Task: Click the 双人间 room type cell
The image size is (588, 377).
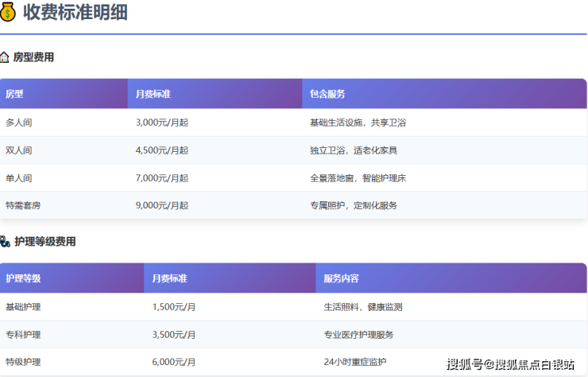Action: tap(18, 150)
